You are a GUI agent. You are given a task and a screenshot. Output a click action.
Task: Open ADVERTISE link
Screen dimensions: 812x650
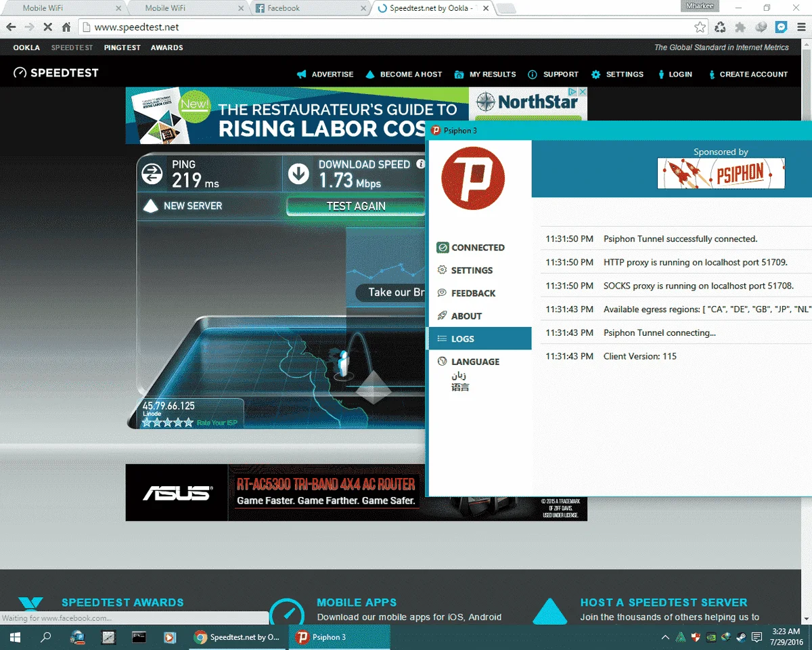[325, 74]
